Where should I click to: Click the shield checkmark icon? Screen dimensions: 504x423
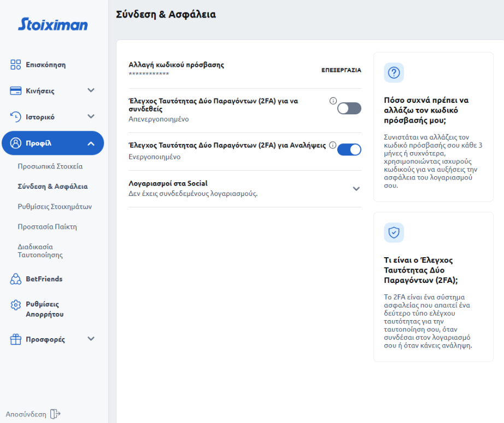[x=394, y=233]
